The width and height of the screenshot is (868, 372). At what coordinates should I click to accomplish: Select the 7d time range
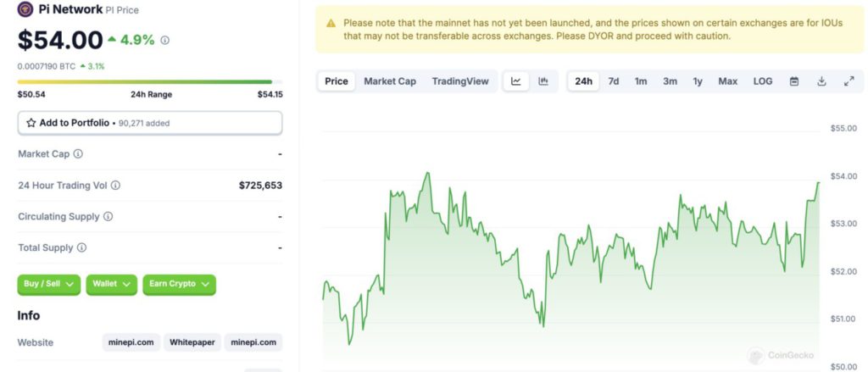614,81
